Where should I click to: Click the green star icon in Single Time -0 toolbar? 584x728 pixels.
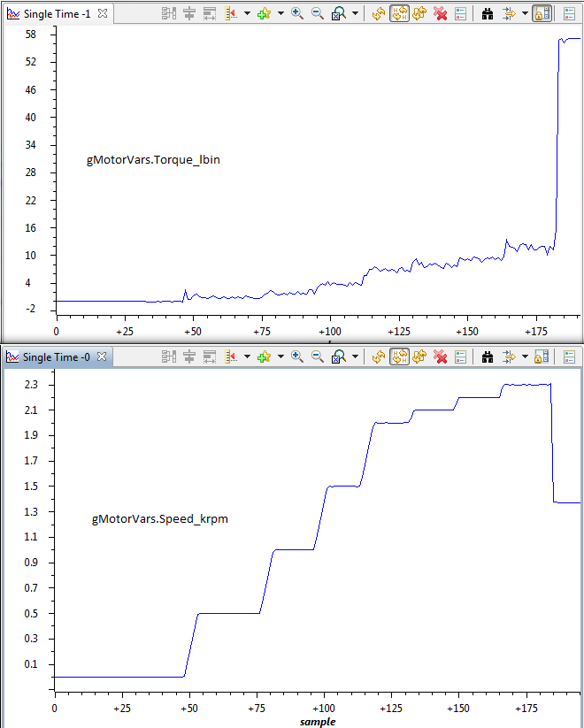[x=264, y=356]
